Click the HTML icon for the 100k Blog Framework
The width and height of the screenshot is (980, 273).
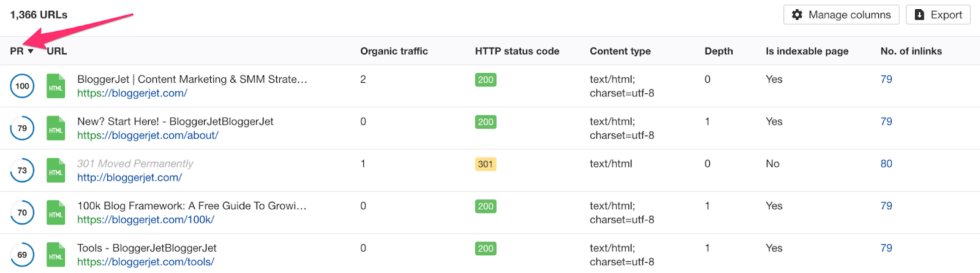(56, 213)
